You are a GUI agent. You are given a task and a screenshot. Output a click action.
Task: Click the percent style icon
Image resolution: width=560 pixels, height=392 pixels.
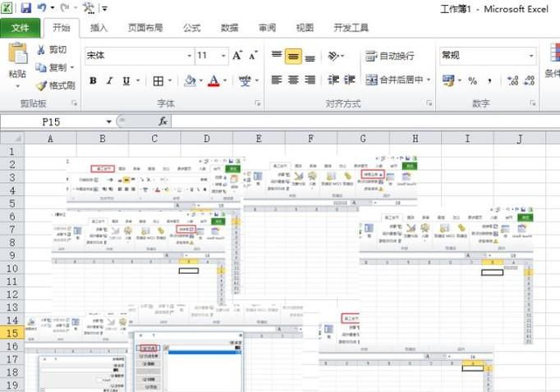472,80
